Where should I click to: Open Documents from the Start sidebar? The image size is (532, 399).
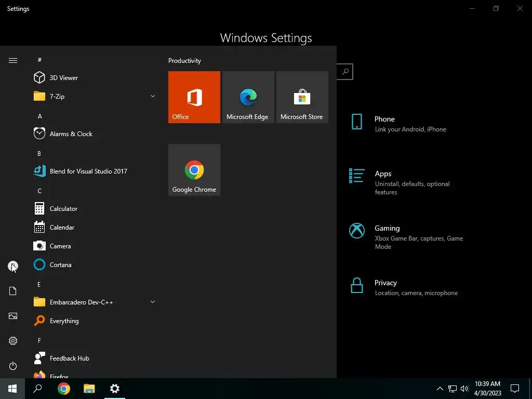(13, 291)
